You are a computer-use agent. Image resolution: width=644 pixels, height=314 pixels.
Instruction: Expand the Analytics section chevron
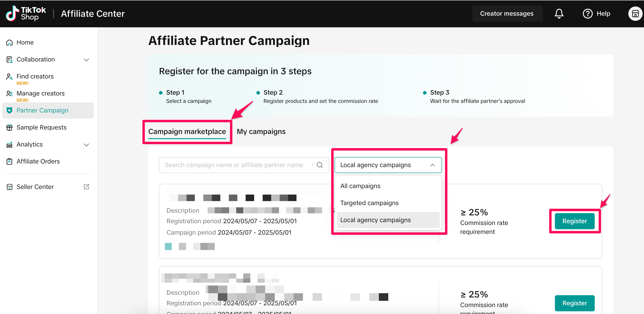tap(86, 144)
